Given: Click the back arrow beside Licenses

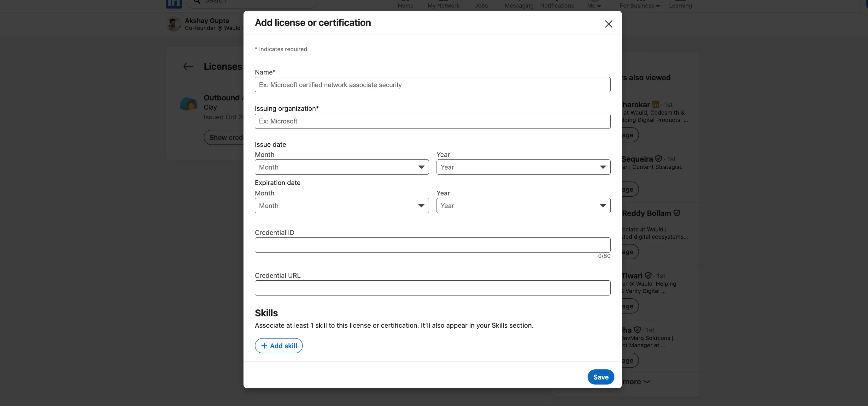Looking at the screenshot, I should (x=188, y=66).
